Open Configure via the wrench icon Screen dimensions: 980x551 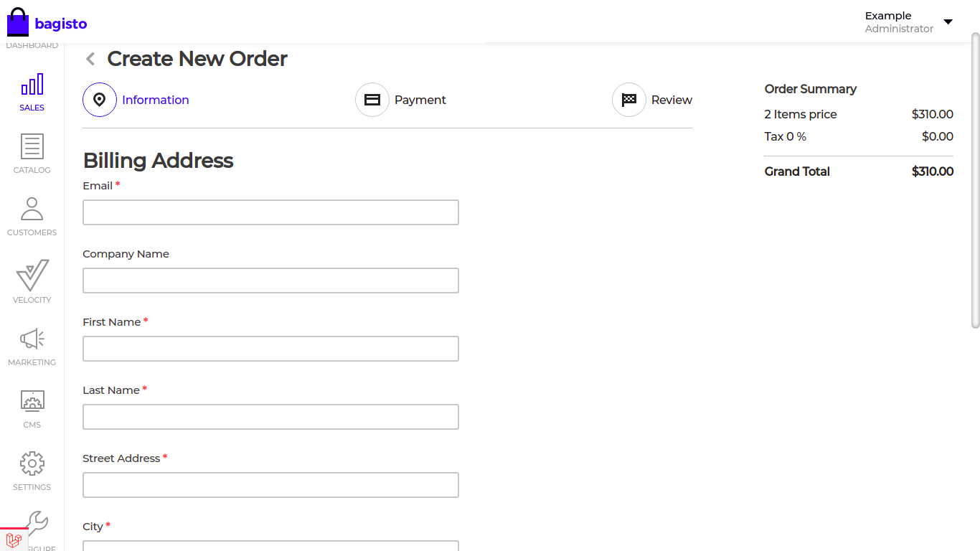pos(32,524)
